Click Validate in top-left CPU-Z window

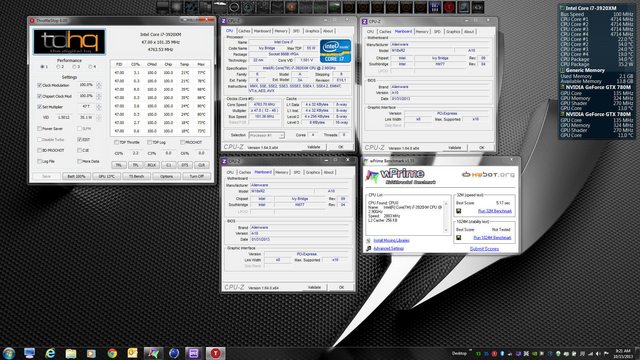(x=313, y=147)
